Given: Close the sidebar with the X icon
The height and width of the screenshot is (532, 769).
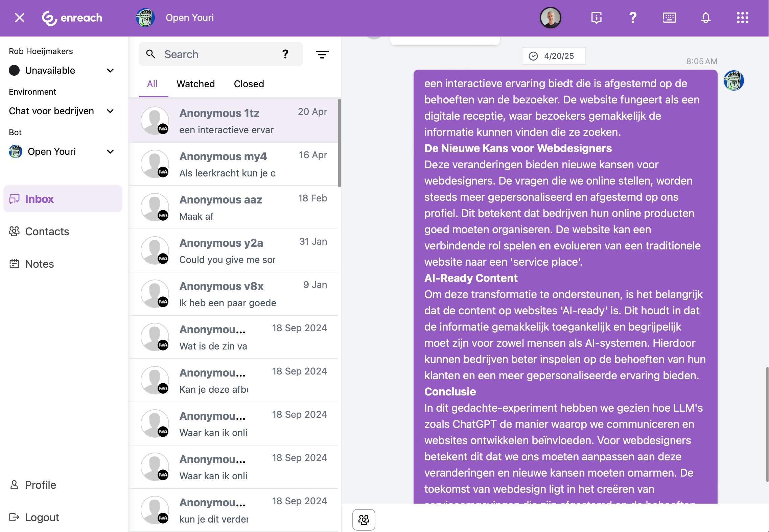Looking at the screenshot, I should tap(20, 18).
